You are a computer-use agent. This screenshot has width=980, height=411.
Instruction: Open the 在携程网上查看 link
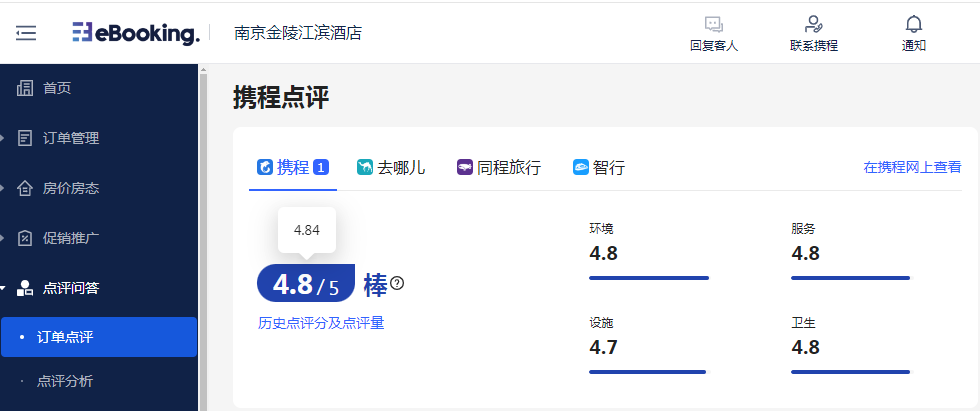pyautogui.click(x=912, y=167)
